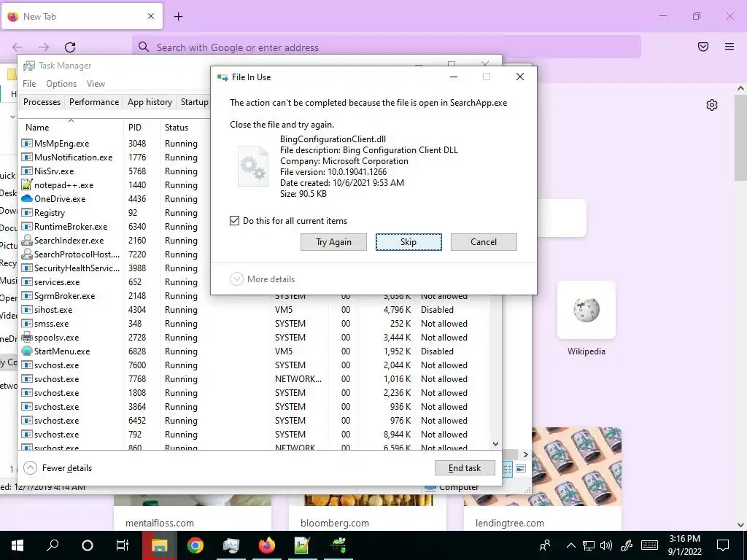
Task: Open Notepad++ from the taskbar
Action: click(303, 545)
